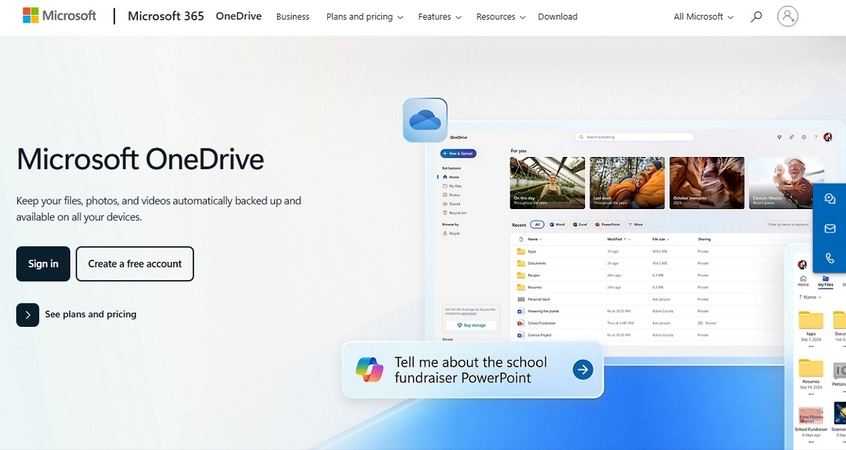
Task: Submit the Copilot prompt with the blue arrow
Action: (x=583, y=370)
